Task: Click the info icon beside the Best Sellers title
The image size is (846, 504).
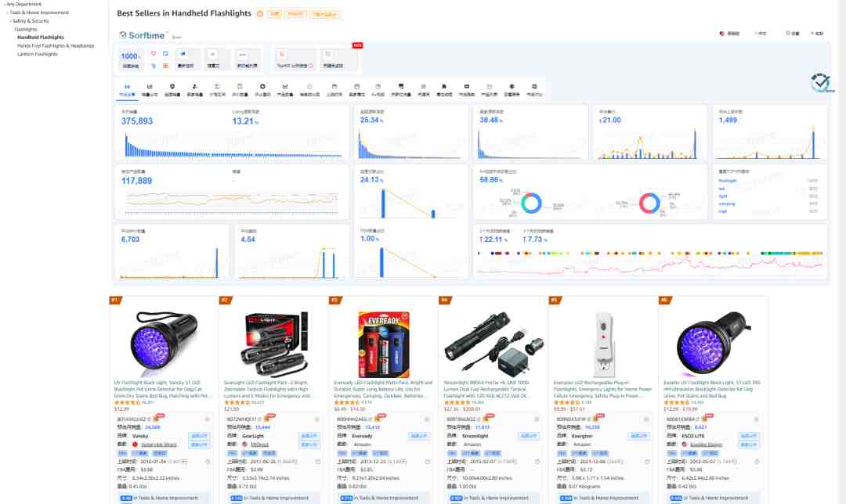Action: pyautogui.click(x=260, y=13)
